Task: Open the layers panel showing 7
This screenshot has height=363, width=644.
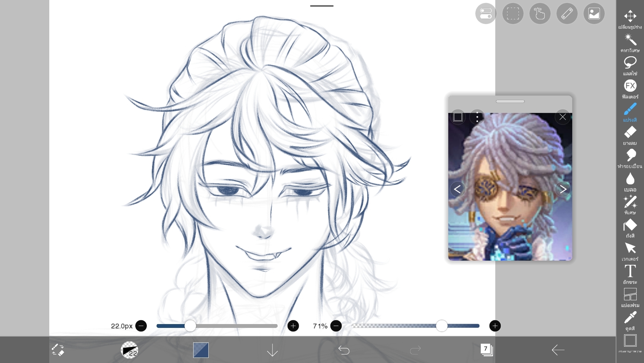Action: pyautogui.click(x=486, y=350)
